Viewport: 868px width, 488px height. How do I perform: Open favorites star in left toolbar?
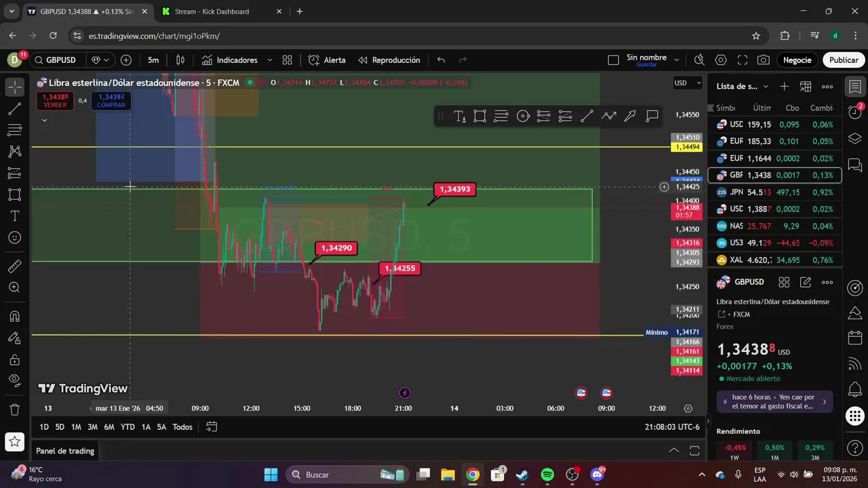point(14,441)
